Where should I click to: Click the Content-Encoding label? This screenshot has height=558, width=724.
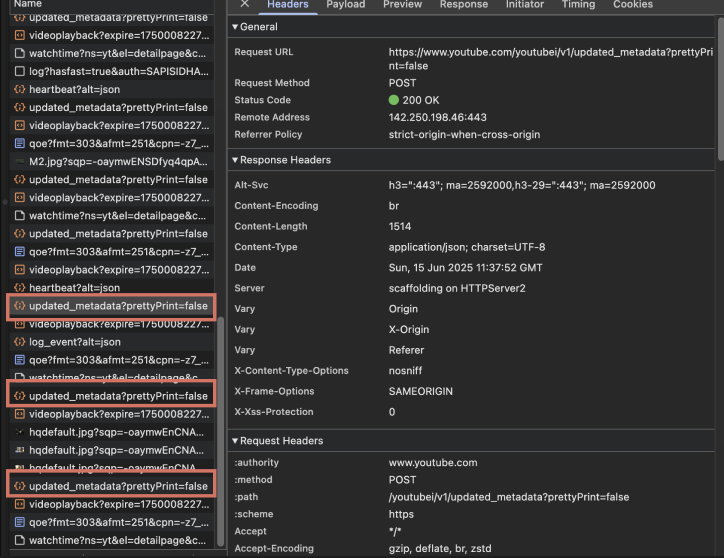pyautogui.click(x=276, y=206)
